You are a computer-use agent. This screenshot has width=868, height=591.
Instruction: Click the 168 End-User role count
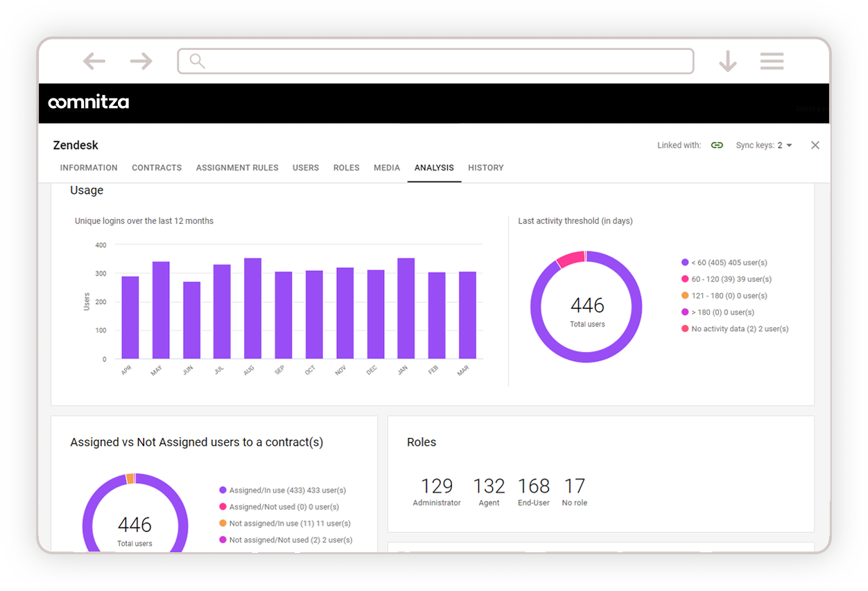tap(534, 492)
